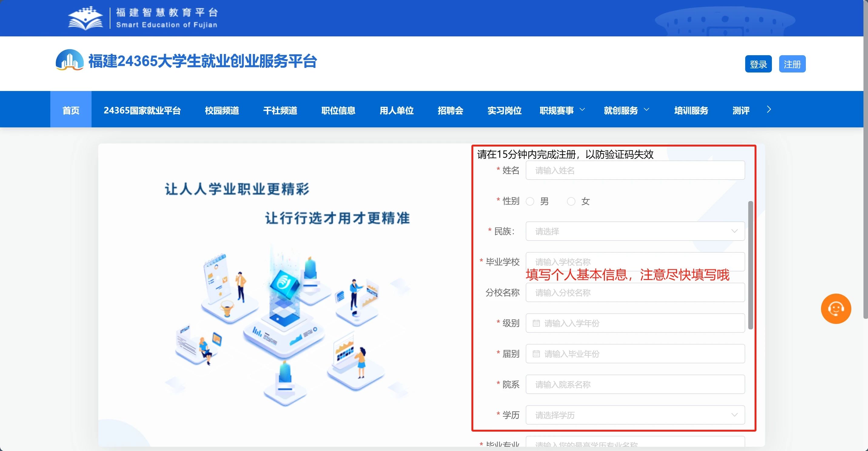This screenshot has height=451, width=868.
Task: Open the 职位信息 navigation item
Action: coord(338,110)
